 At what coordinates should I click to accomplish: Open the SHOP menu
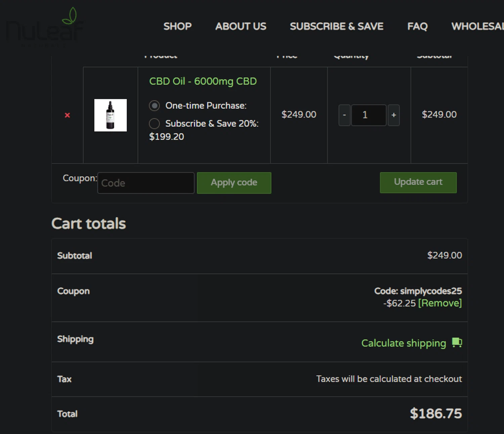[177, 26]
